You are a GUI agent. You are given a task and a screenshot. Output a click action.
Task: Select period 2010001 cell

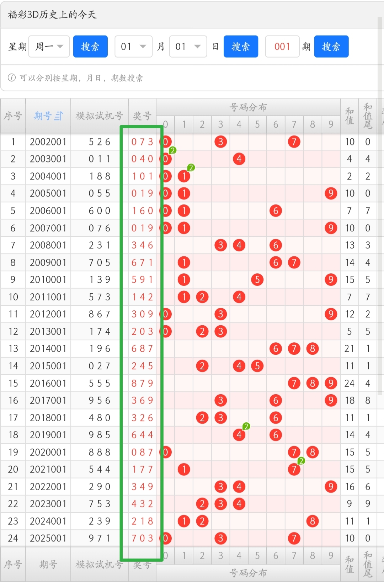(48, 280)
